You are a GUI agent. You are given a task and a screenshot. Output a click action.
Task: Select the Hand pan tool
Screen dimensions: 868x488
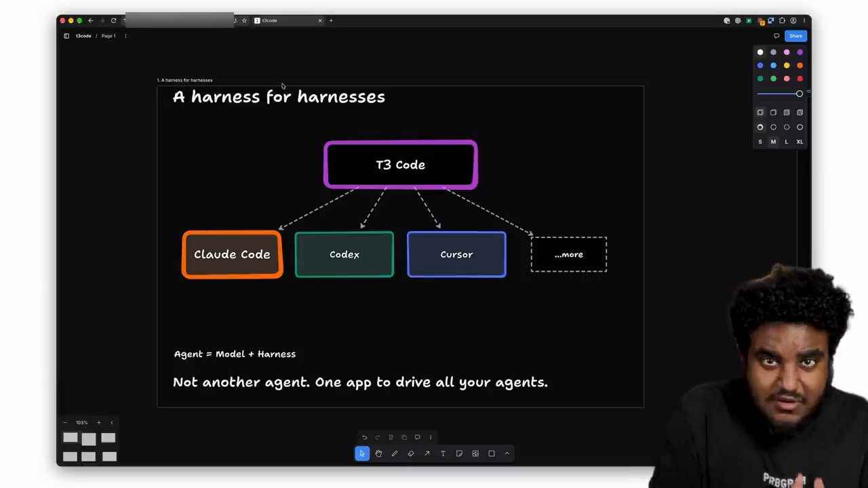(x=378, y=453)
